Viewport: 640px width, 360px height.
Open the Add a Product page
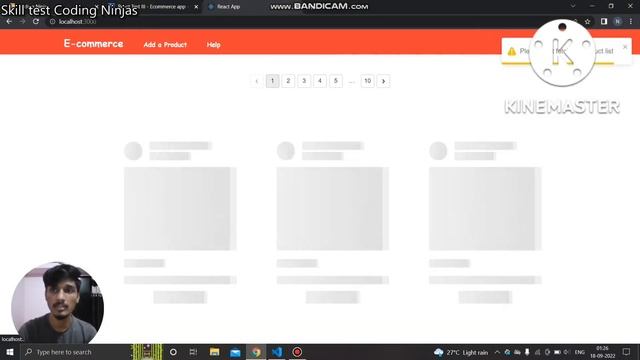click(x=165, y=45)
